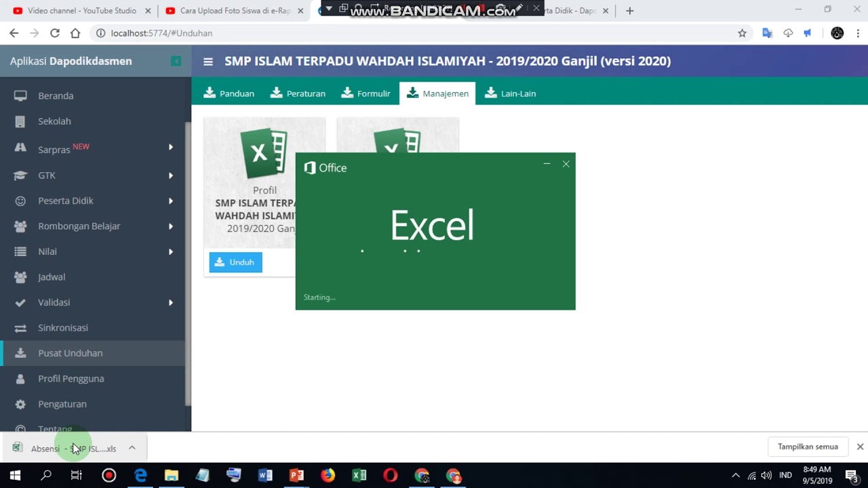View site information icon in address bar
The width and height of the screenshot is (868, 488).
click(100, 33)
